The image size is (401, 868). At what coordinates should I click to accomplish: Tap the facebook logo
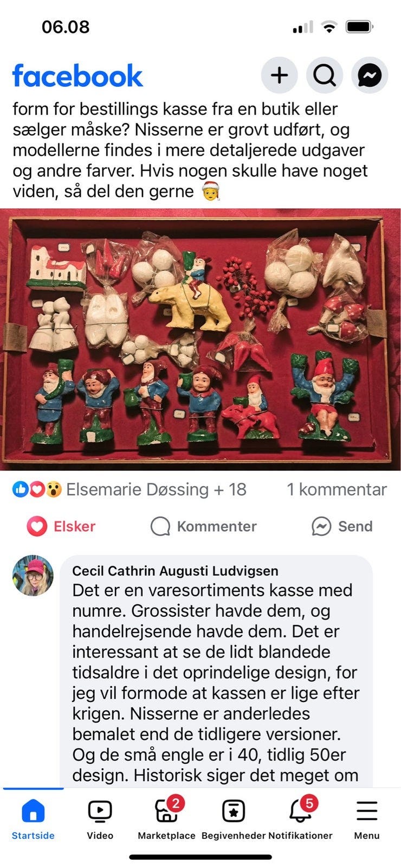77,76
